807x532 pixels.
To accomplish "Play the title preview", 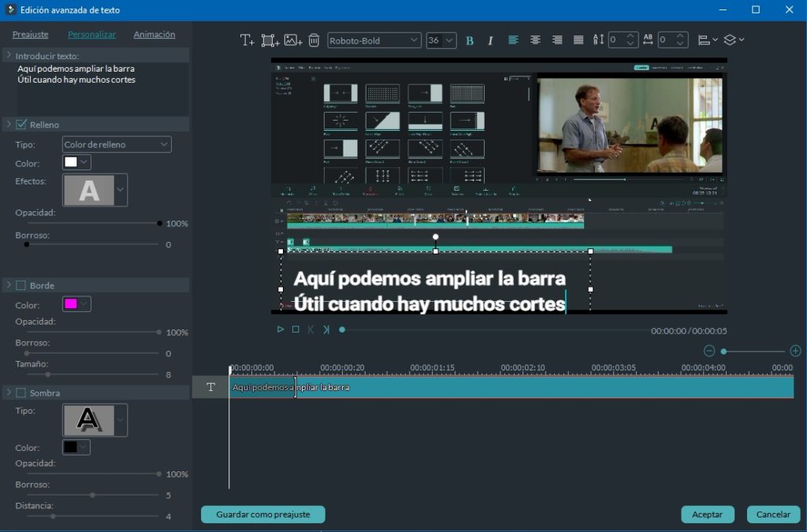I will (281, 329).
